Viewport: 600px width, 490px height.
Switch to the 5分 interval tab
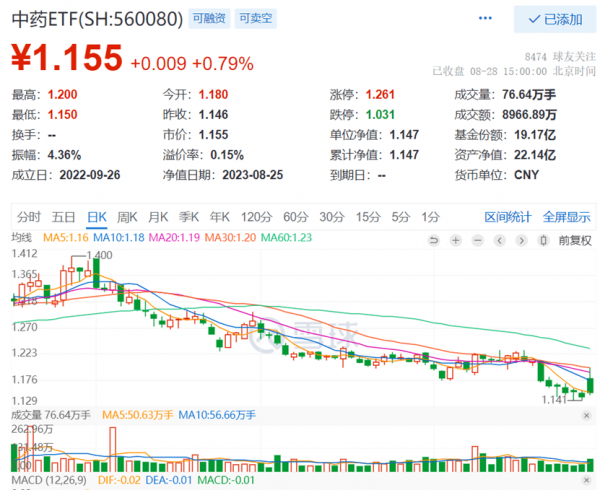click(401, 217)
